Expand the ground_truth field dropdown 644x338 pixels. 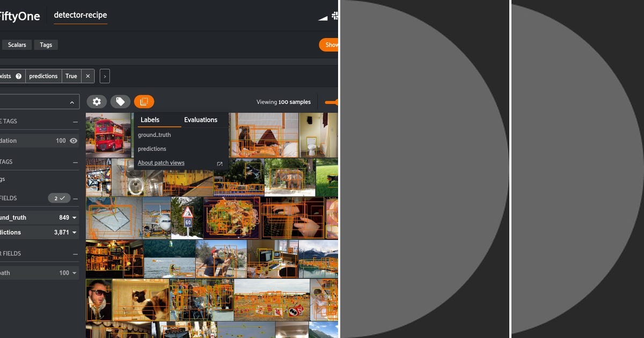coord(75,217)
